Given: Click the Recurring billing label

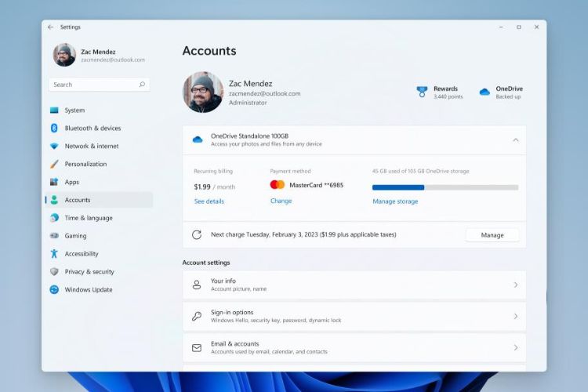Looking at the screenshot, I should (x=213, y=171).
